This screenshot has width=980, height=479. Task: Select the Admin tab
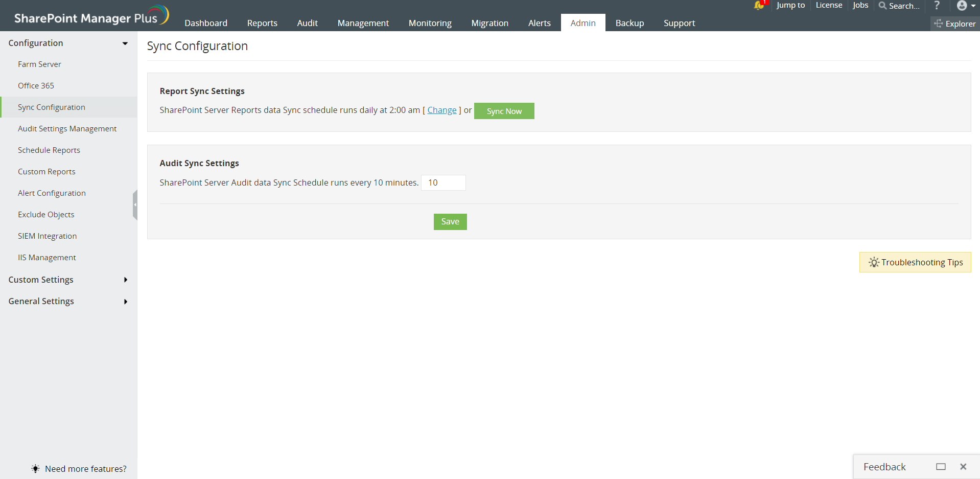pyautogui.click(x=583, y=23)
